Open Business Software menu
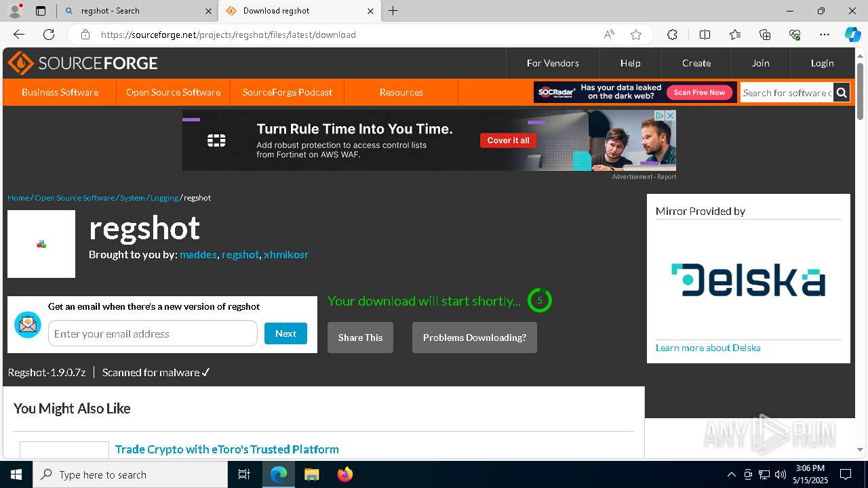This screenshot has height=488, width=868. [x=60, y=92]
